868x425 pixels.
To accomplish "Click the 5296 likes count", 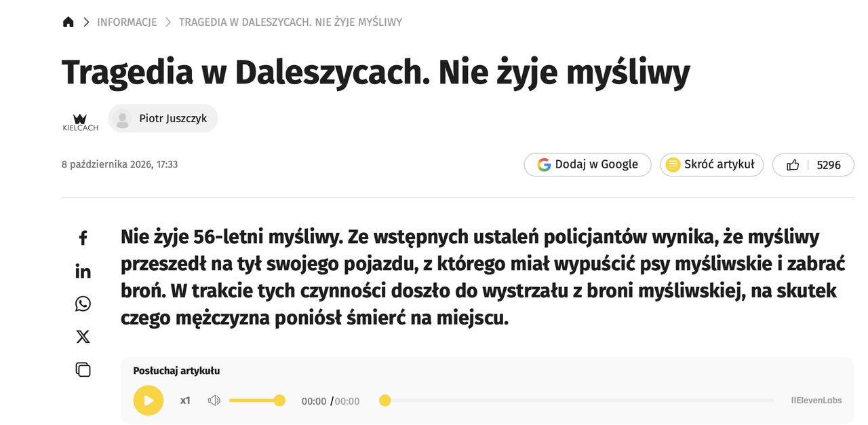I will [829, 165].
